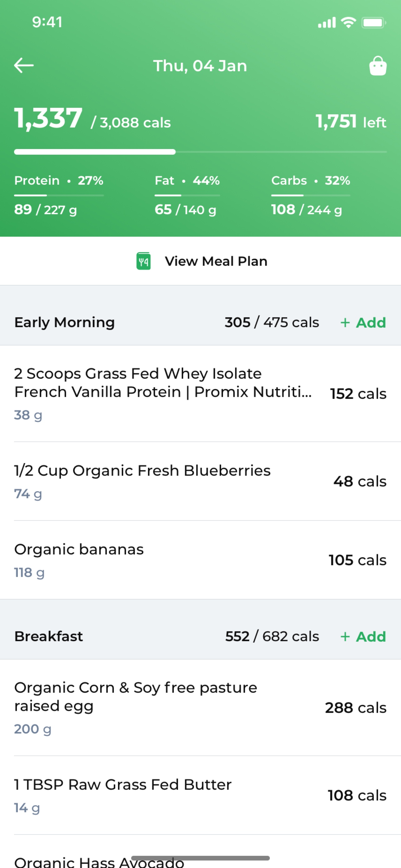
Task: Open the Raw Grass Fed Butter entry
Action: pyautogui.click(x=201, y=795)
